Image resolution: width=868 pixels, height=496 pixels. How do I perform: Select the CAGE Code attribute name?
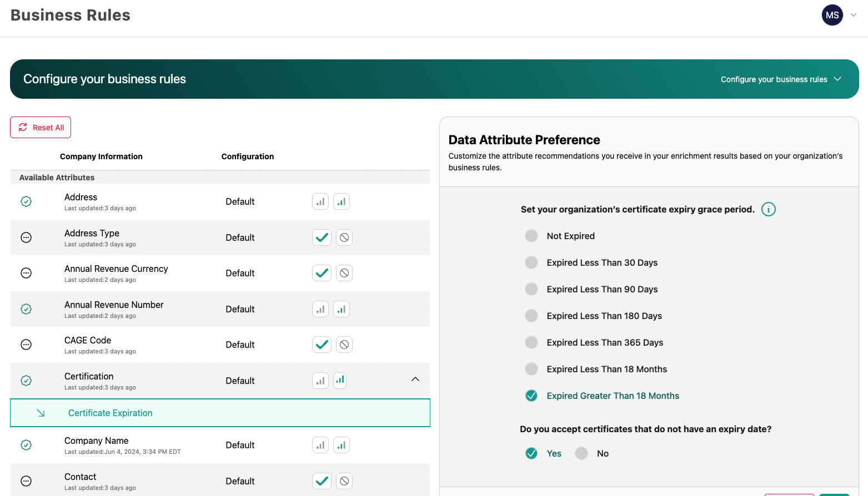[x=88, y=340]
